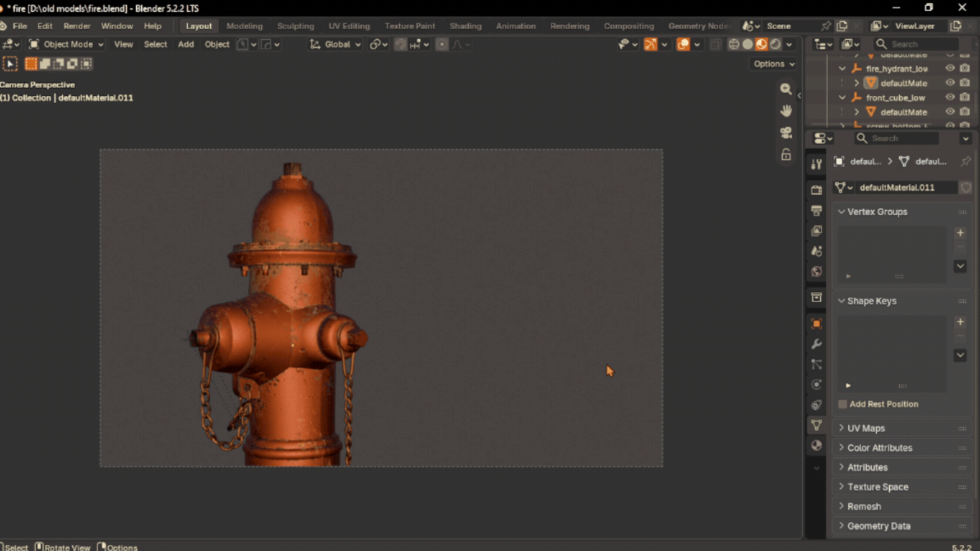Toggle snapping magnet in header
This screenshot has height=551, width=980.
[401, 44]
